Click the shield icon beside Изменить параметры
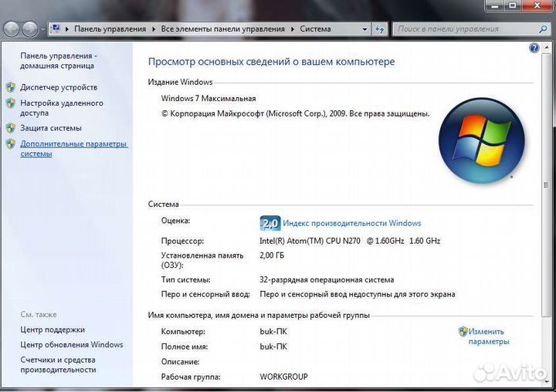Image resolution: width=556 pixels, height=392 pixels. coord(463,331)
